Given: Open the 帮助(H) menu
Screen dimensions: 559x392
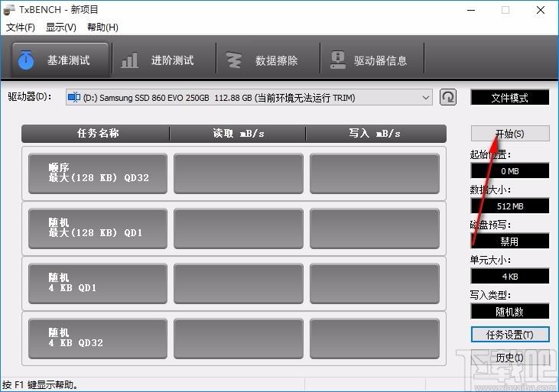Looking at the screenshot, I should tap(102, 28).
